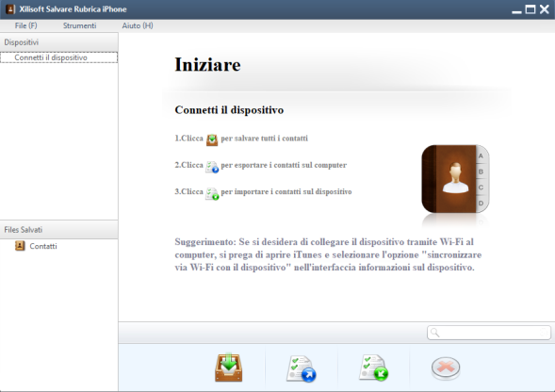Select the Contatti saved files entry
555x392 pixels.
click(x=42, y=246)
